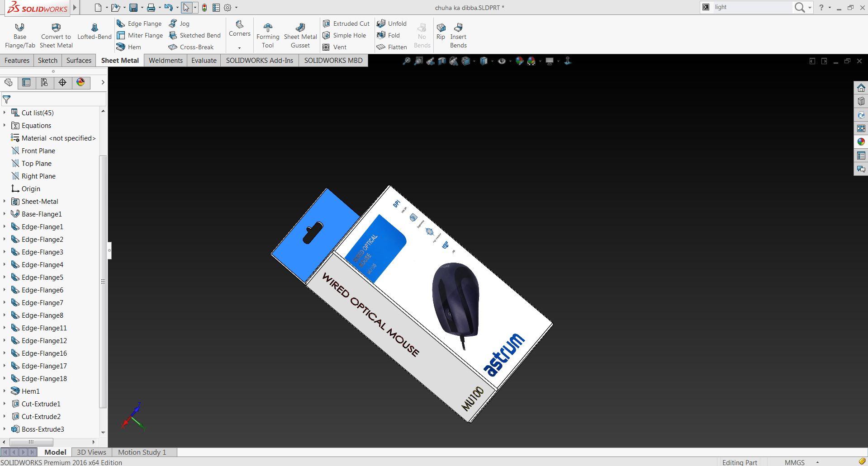
Task: Expand the Equations folder
Action: pyautogui.click(x=5, y=125)
